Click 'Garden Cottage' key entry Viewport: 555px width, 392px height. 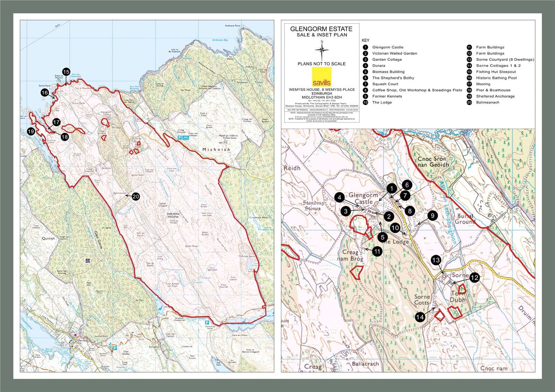pyautogui.click(x=387, y=60)
